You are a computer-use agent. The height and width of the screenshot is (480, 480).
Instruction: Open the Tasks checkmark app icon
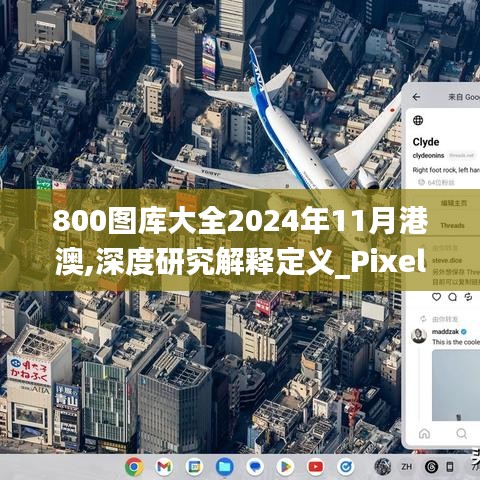346,467
